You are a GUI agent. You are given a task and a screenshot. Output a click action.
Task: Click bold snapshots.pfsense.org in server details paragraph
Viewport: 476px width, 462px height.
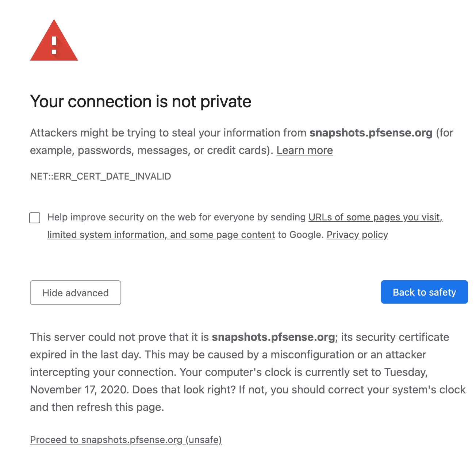pos(273,337)
